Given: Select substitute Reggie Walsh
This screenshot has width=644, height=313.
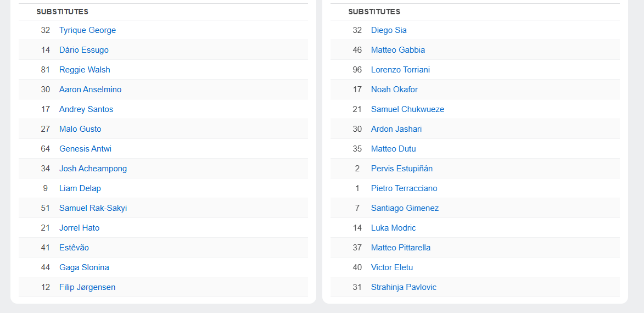Looking at the screenshot, I should click(x=85, y=70).
